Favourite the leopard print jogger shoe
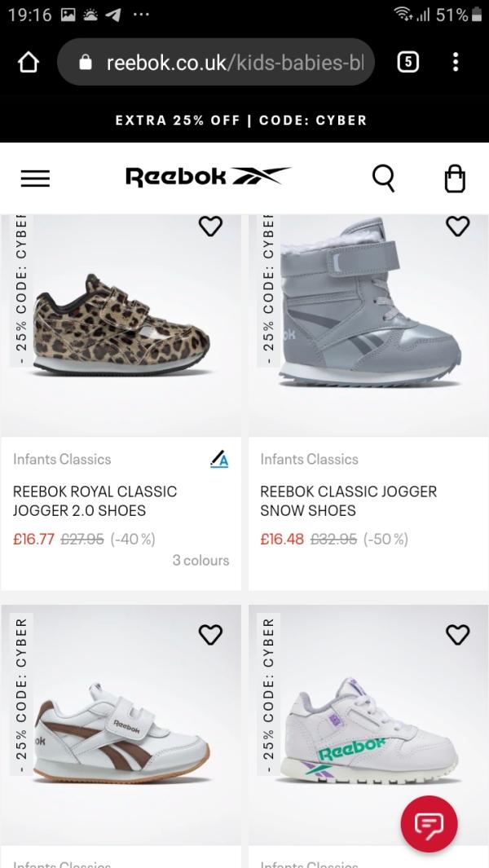This screenshot has height=868, width=489. pos(210,227)
